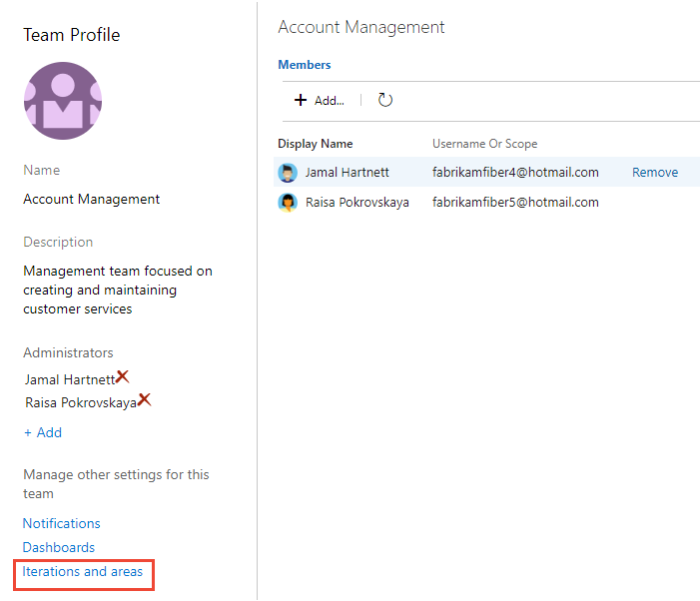Image resolution: width=700 pixels, height=601 pixels.
Task: Click fabrikamfiber4@hotmail.com username cell
Action: [515, 173]
